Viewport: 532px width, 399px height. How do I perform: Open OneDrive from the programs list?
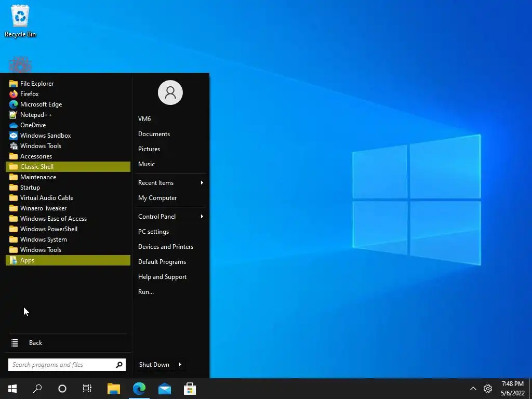pyautogui.click(x=68, y=125)
